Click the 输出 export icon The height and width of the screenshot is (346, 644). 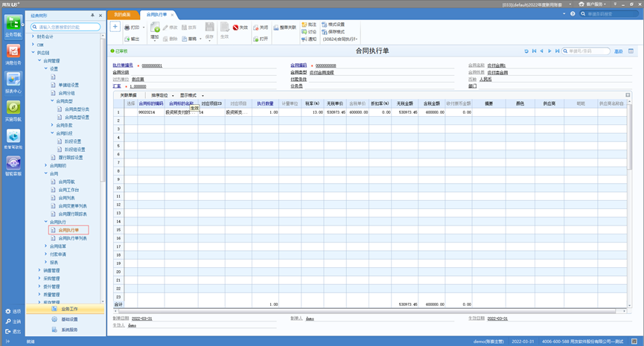coord(127,39)
